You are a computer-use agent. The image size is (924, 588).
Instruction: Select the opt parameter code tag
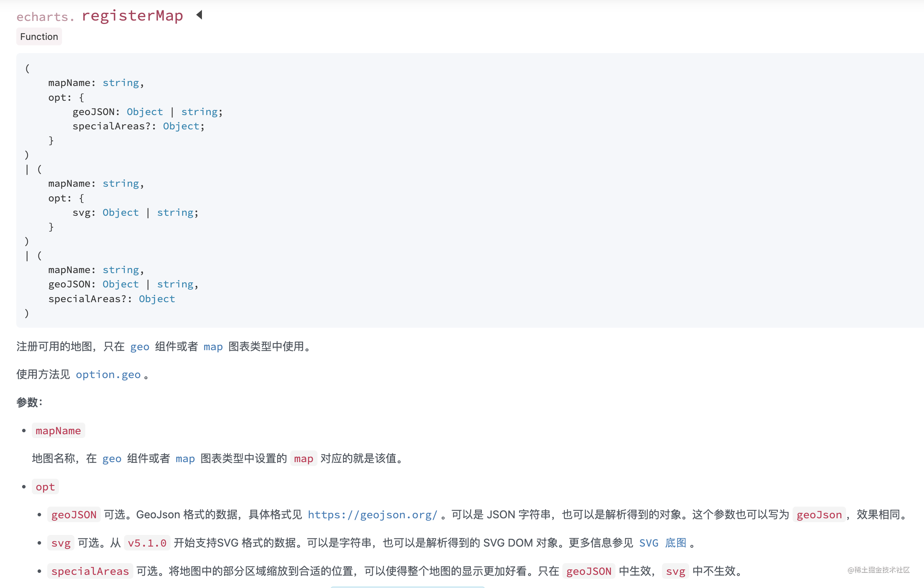(45, 487)
